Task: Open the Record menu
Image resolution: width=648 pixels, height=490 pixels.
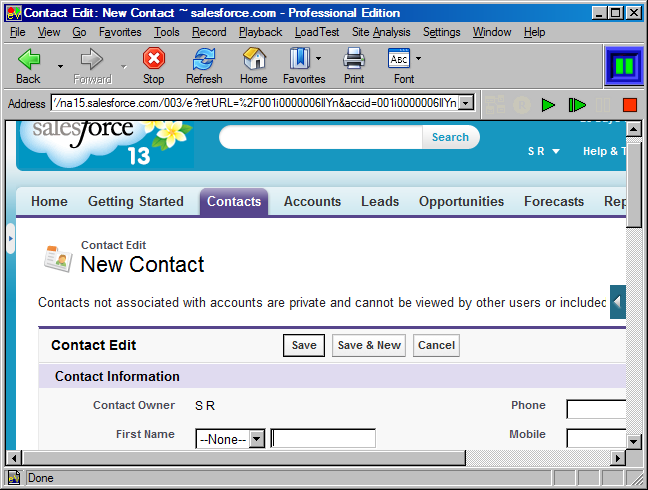Action: click(x=209, y=32)
